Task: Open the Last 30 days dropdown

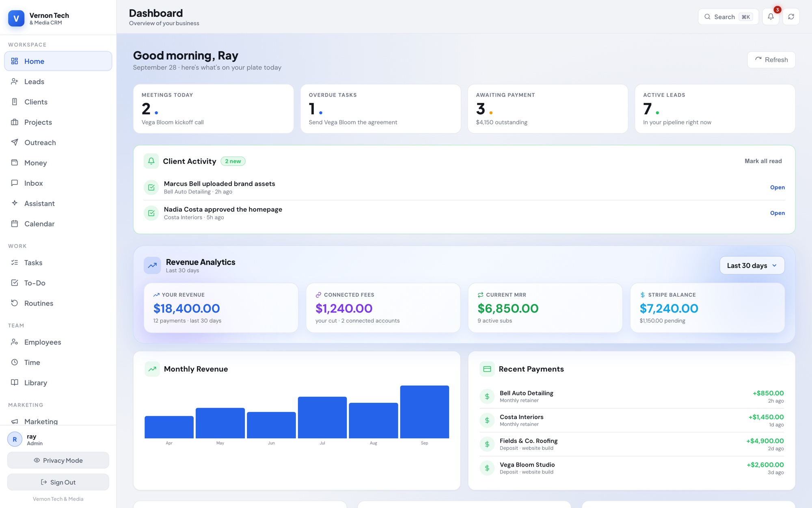Action: [x=752, y=265]
